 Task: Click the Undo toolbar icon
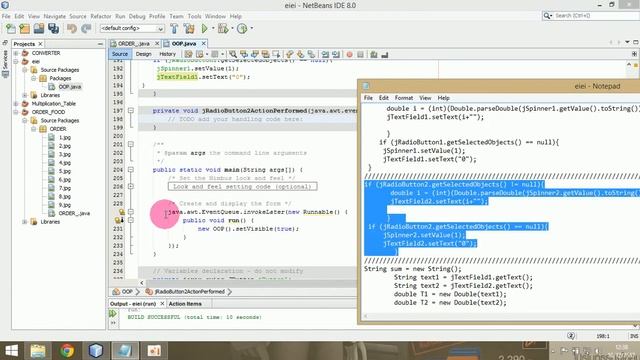(x=72, y=29)
